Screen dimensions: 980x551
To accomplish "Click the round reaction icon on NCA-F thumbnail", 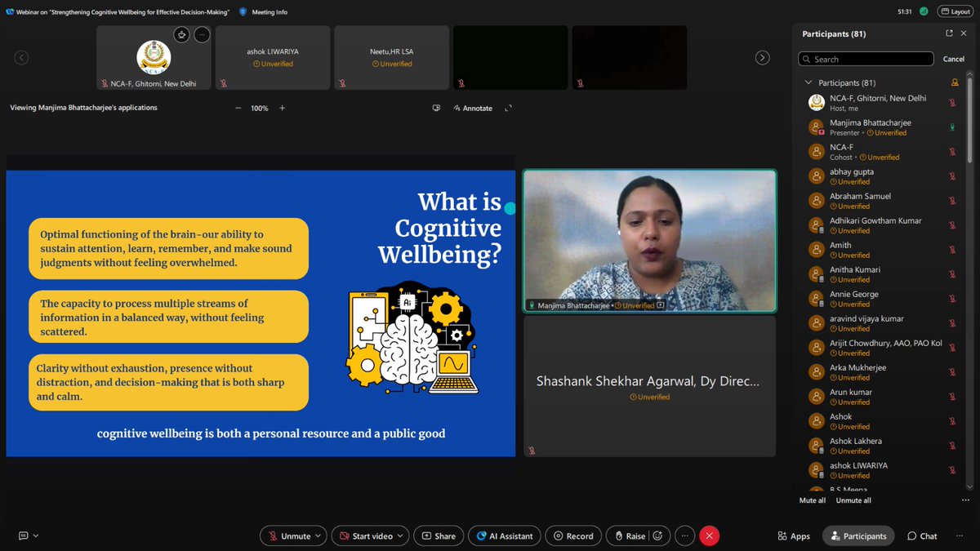I will click(x=182, y=34).
